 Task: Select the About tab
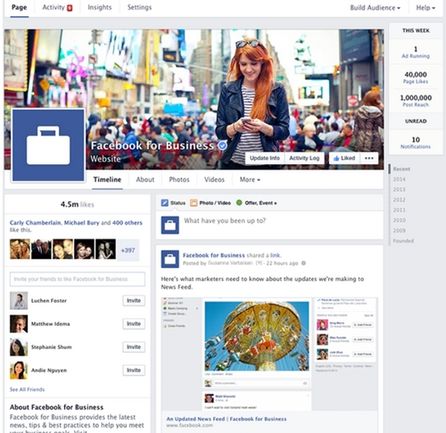pos(145,180)
